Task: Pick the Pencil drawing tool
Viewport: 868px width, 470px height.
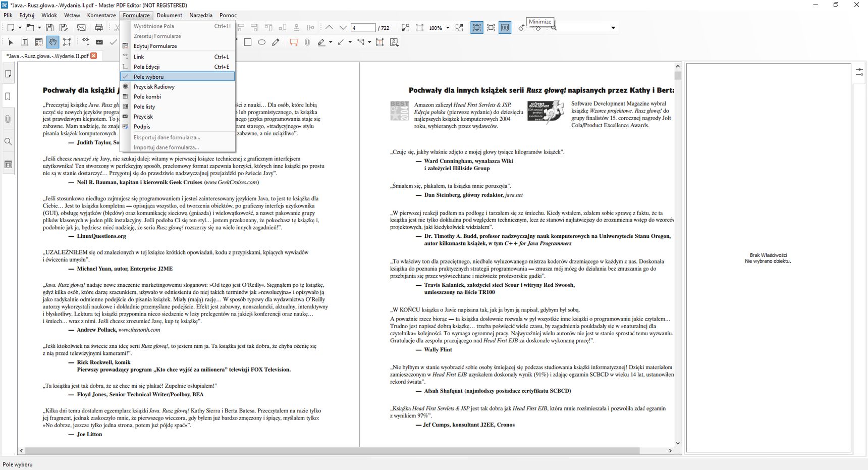Action: [276, 42]
